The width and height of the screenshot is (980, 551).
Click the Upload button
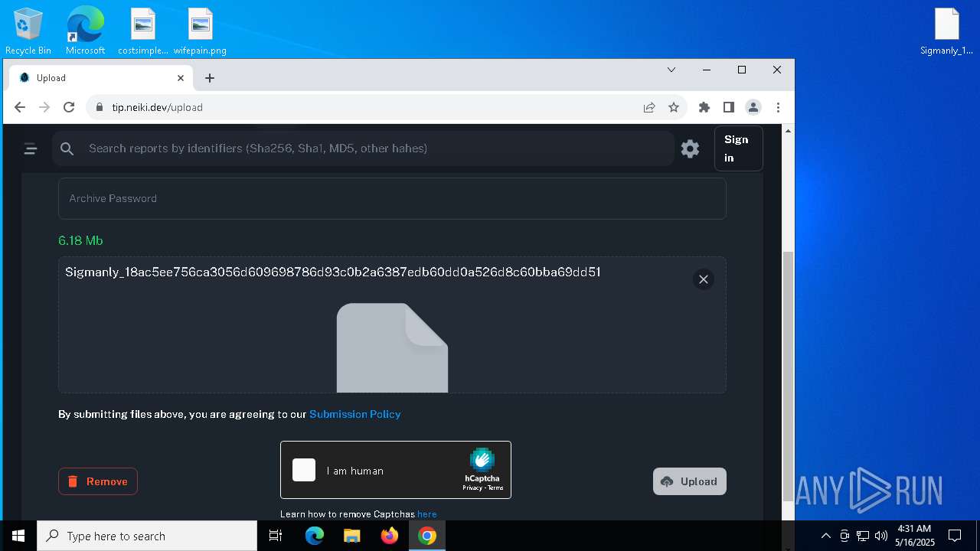pos(689,481)
